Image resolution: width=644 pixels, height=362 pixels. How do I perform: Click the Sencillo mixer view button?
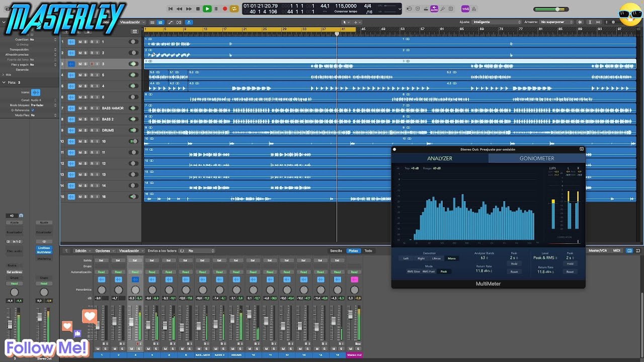coord(336,251)
